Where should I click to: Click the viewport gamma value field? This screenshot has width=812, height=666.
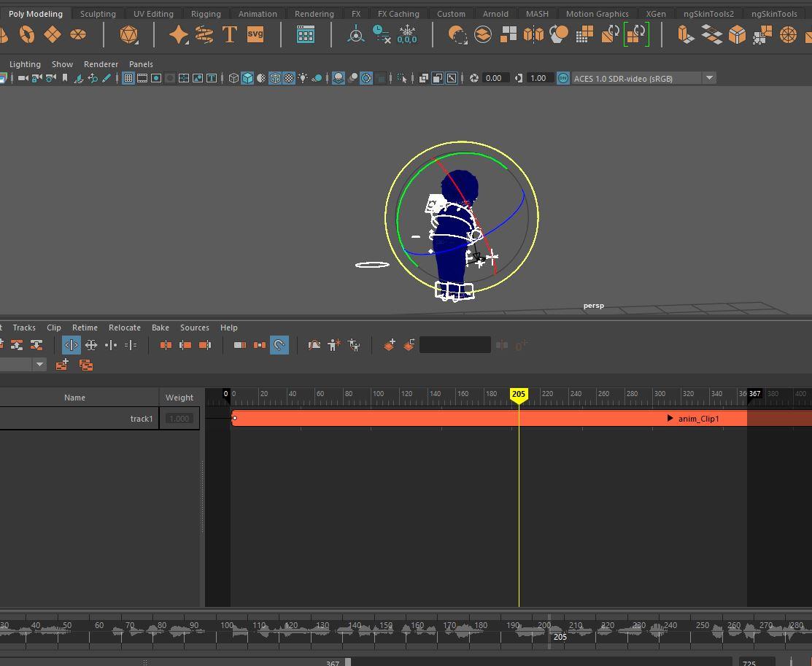coord(538,78)
